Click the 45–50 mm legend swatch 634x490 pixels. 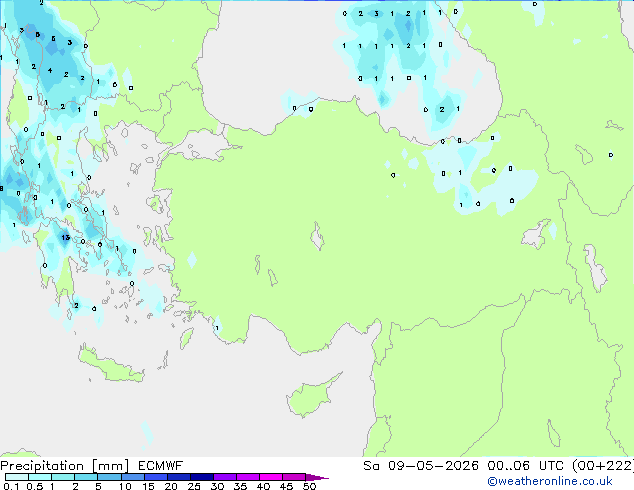[294, 477]
